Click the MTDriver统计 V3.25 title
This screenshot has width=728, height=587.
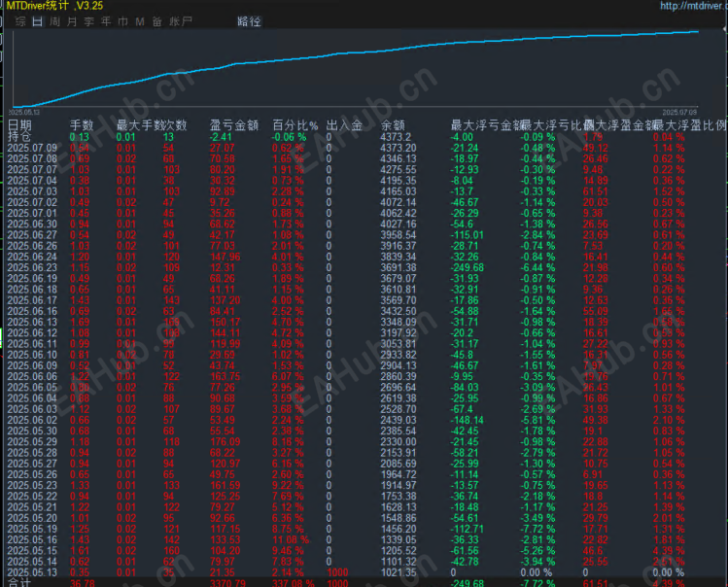click(x=54, y=6)
